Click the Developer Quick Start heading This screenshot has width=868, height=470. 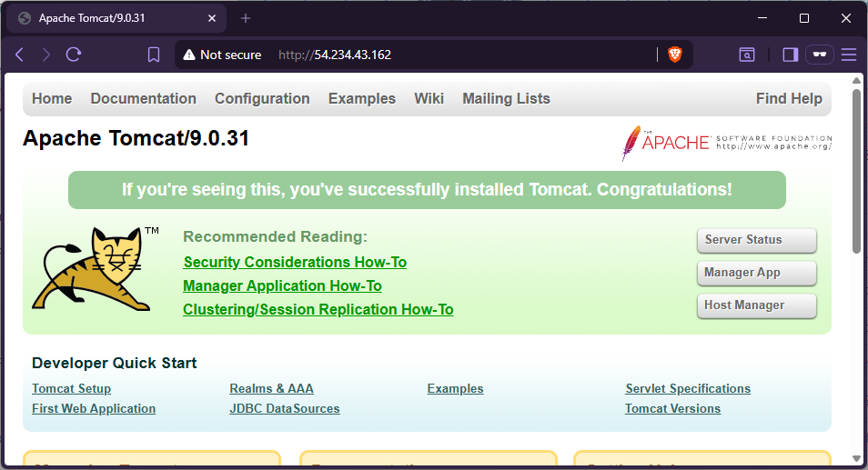pos(114,364)
